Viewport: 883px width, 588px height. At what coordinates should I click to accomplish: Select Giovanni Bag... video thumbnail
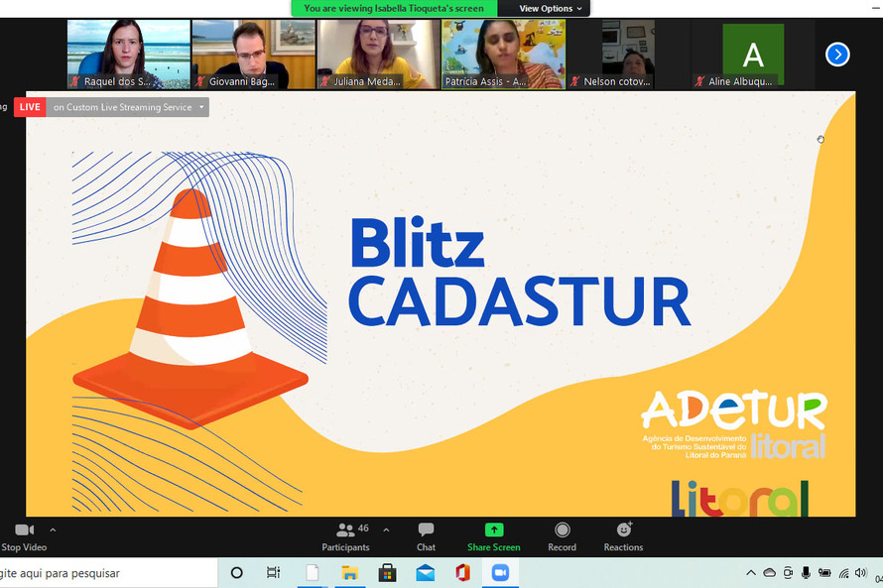click(253, 55)
